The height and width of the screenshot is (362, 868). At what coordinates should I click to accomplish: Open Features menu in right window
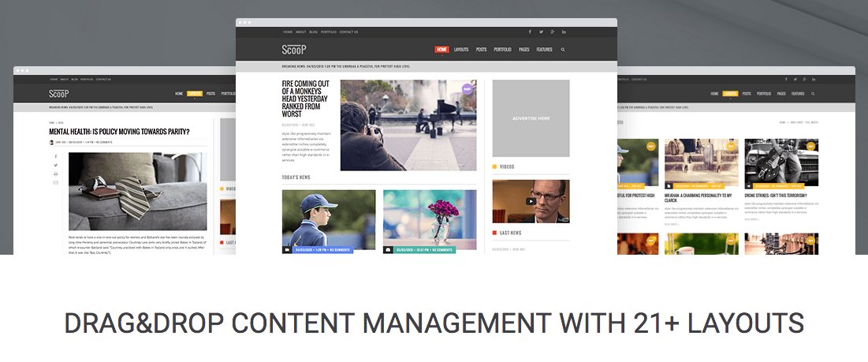pos(798,94)
